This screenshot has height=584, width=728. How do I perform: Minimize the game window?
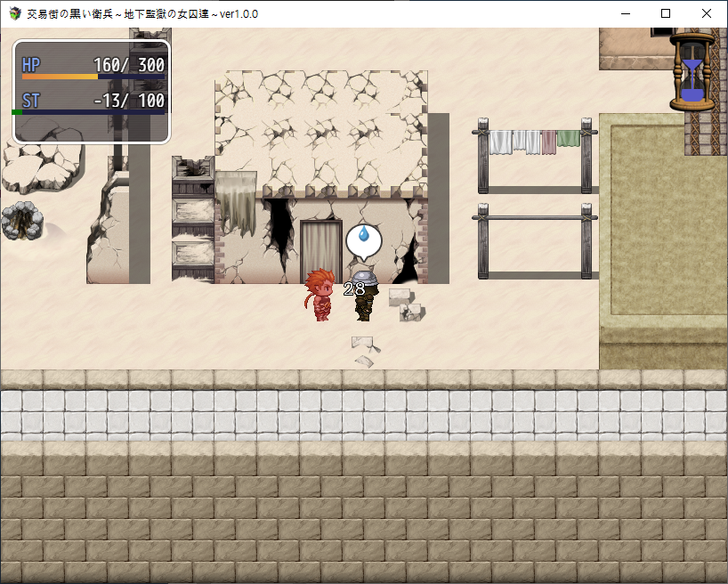[626, 13]
